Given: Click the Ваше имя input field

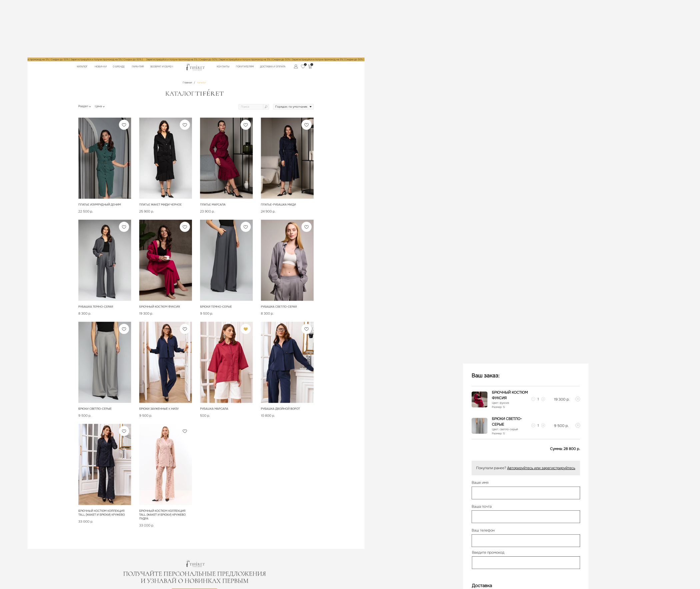Looking at the screenshot, I should coord(525,493).
